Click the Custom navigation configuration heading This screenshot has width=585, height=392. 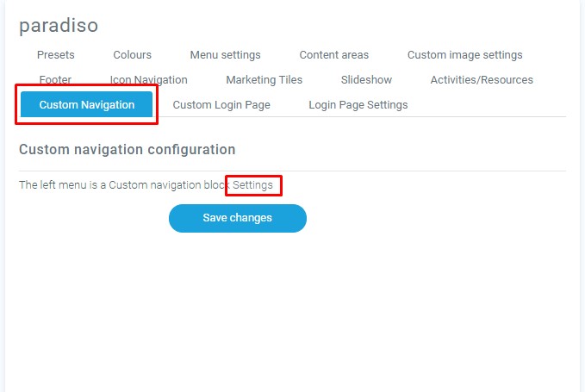click(x=127, y=150)
